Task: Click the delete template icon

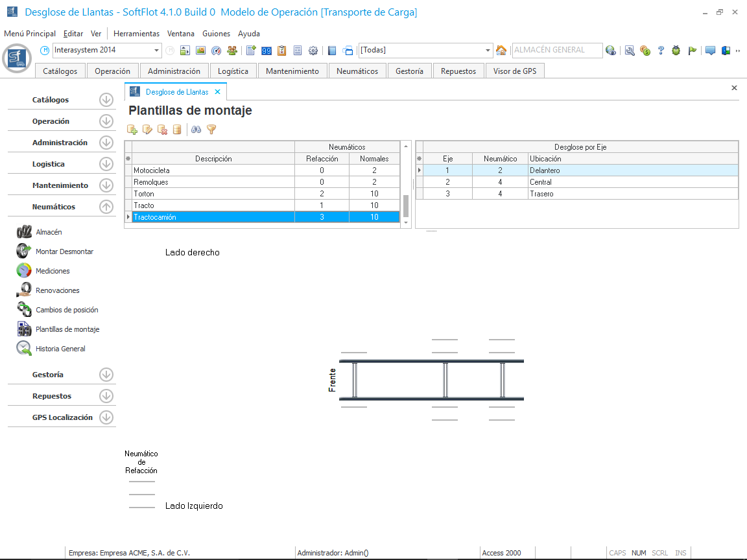Action: point(162,130)
